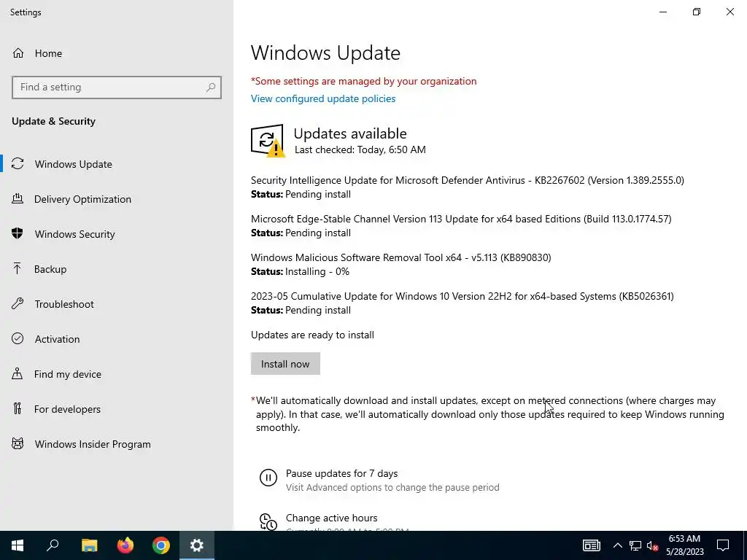747x560 pixels.
Task: Open taskbar clock showing 6:53 AM
Action: click(684, 545)
